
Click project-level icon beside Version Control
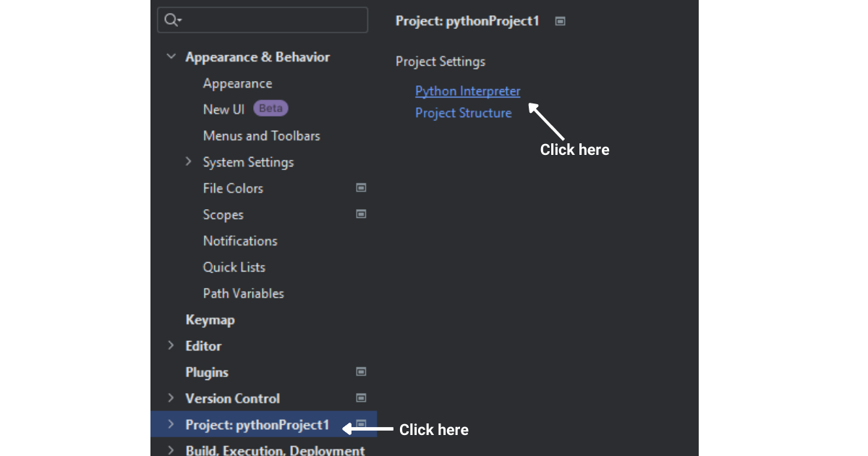click(361, 398)
